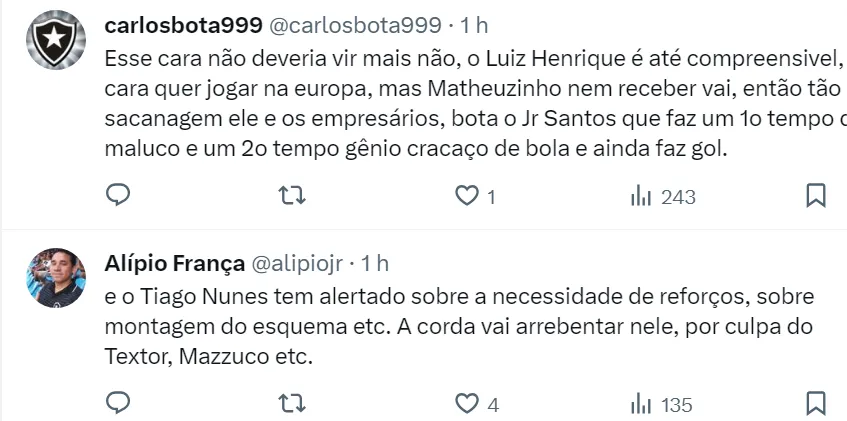
Task: View analytics showing 135 views
Action: [661, 405]
